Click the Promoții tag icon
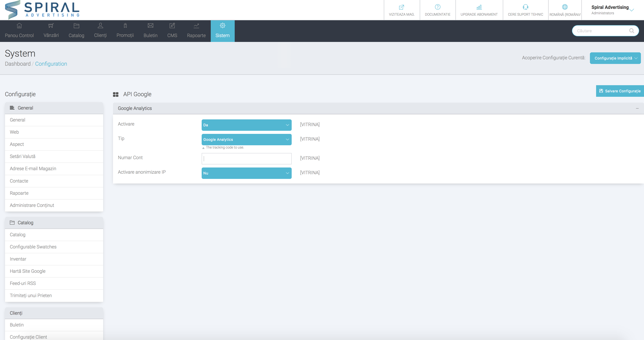The image size is (644, 340). [125, 25]
